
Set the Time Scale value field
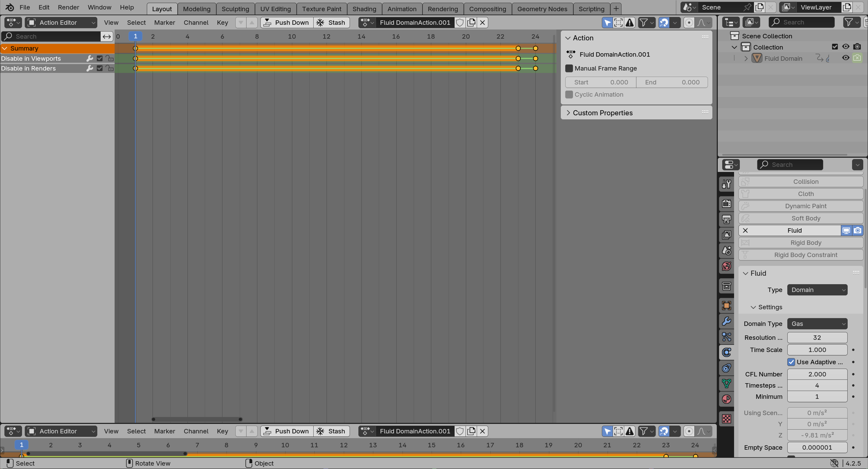[817, 350]
